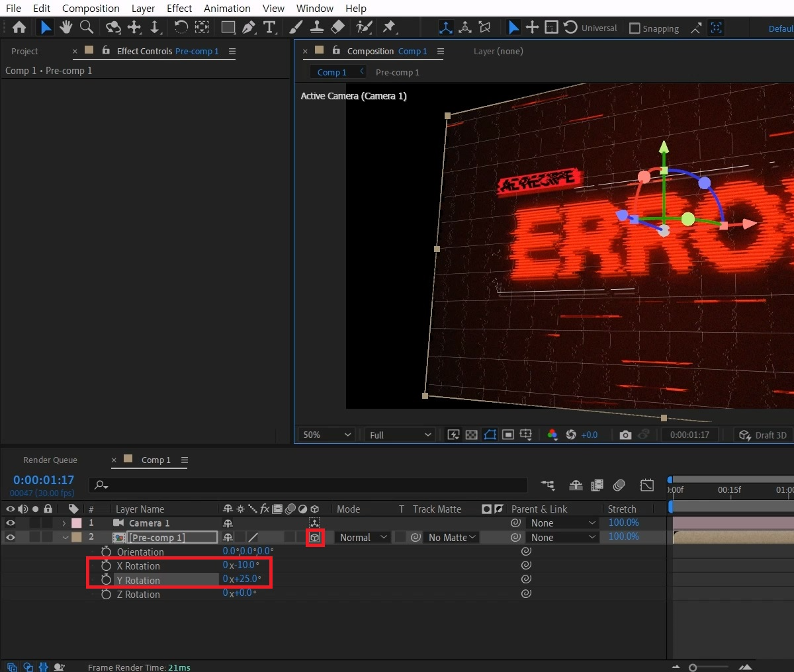The height and width of the screenshot is (672, 794).
Task: Click the Y Rotation value +25.0
Action: click(247, 579)
